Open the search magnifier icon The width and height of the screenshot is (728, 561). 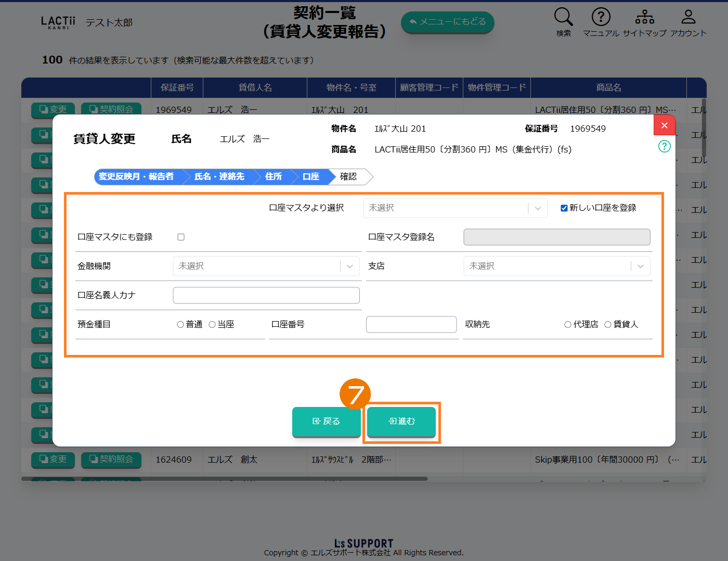(x=563, y=18)
